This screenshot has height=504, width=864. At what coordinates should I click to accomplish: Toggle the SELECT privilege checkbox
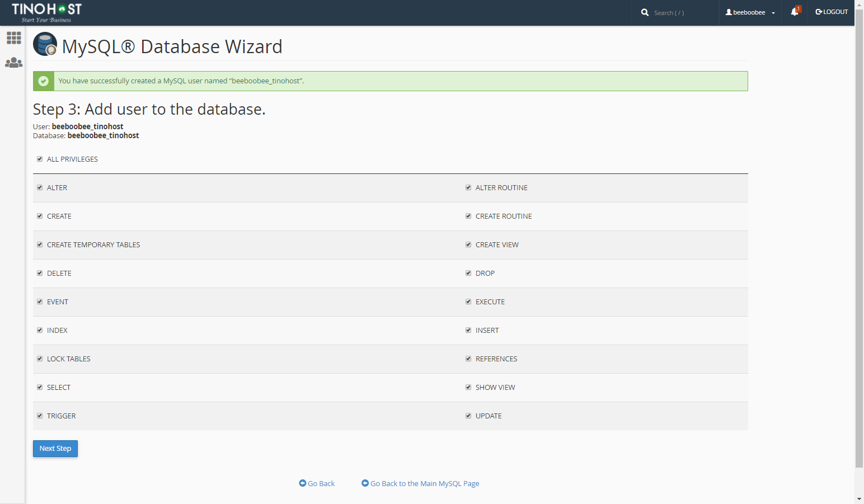(40, 387)
